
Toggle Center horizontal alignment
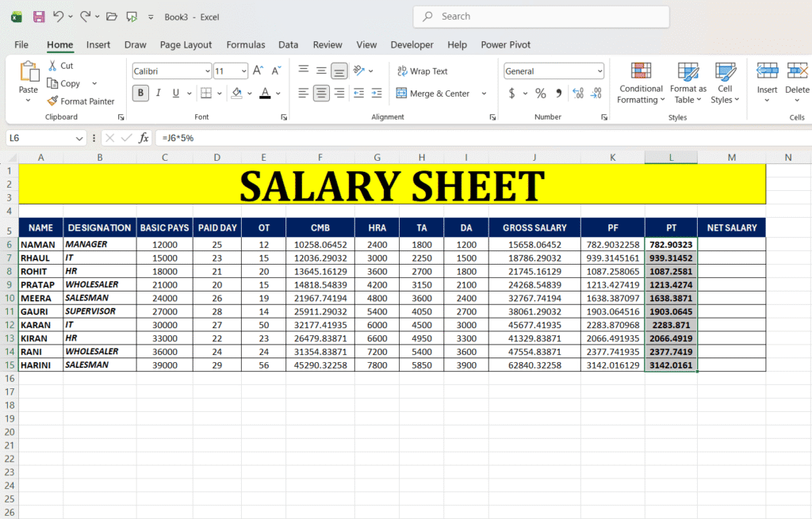tap(321, 93)
